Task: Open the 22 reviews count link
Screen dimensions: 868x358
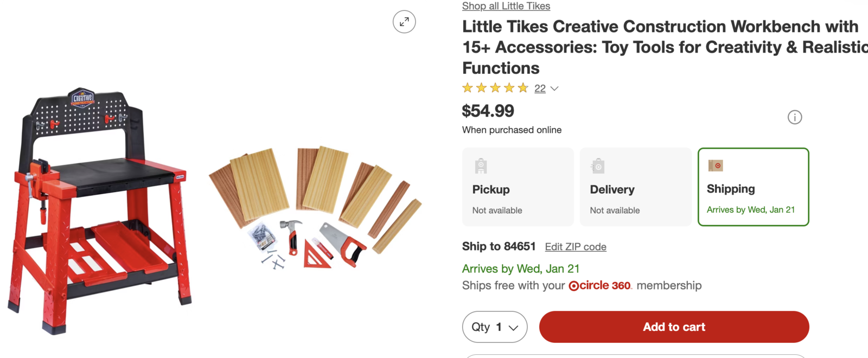Action: point(540,88)
